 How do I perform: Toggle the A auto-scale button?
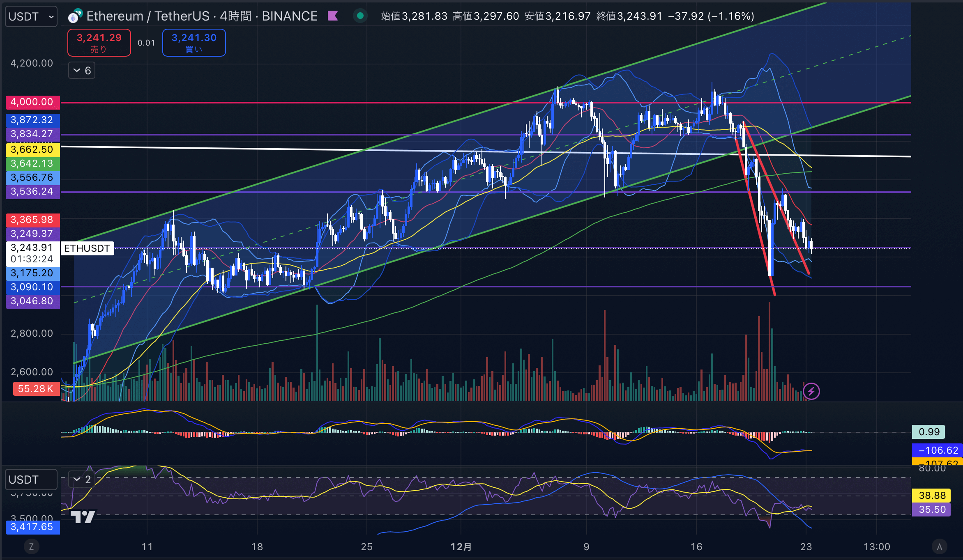[939, 546]
